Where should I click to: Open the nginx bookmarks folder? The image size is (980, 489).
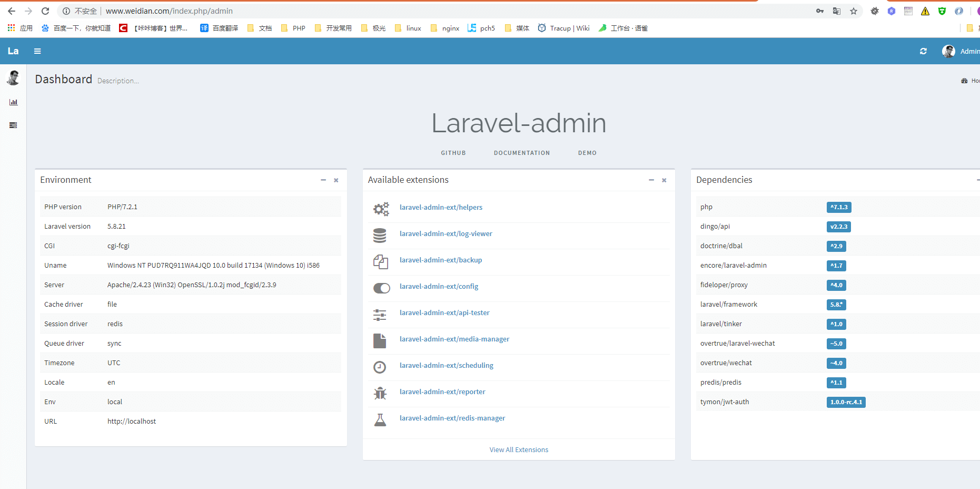point(445,28)
